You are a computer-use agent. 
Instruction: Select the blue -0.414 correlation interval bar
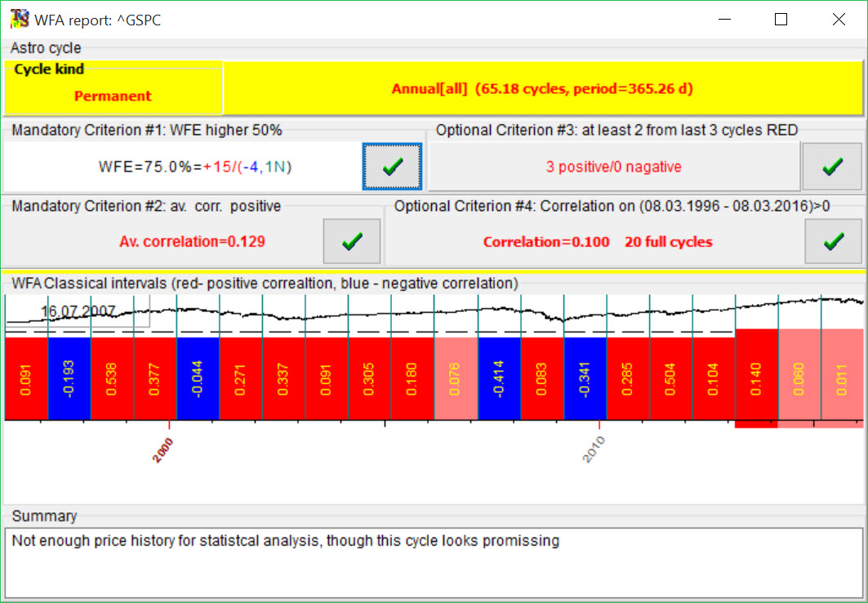[x=499, y=378]
